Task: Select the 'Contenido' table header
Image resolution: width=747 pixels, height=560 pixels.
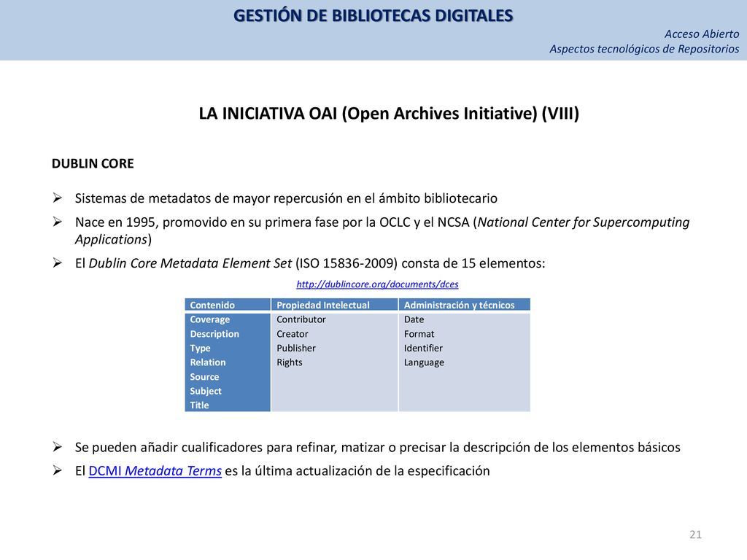Action: [212, 306]
